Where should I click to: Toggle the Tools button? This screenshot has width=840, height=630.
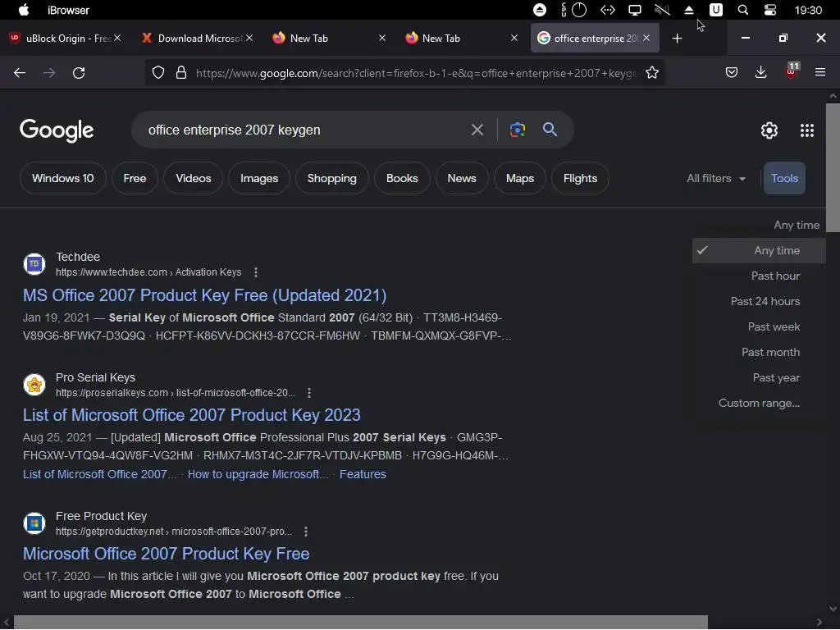[784, 178]
